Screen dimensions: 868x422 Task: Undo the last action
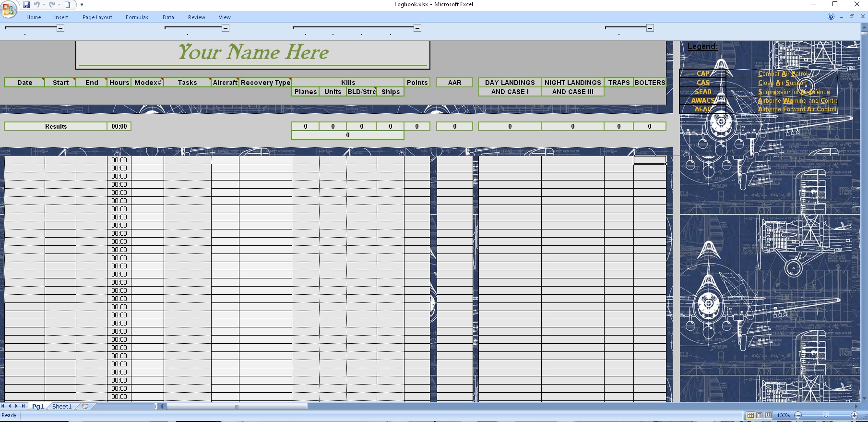point(37,5)
